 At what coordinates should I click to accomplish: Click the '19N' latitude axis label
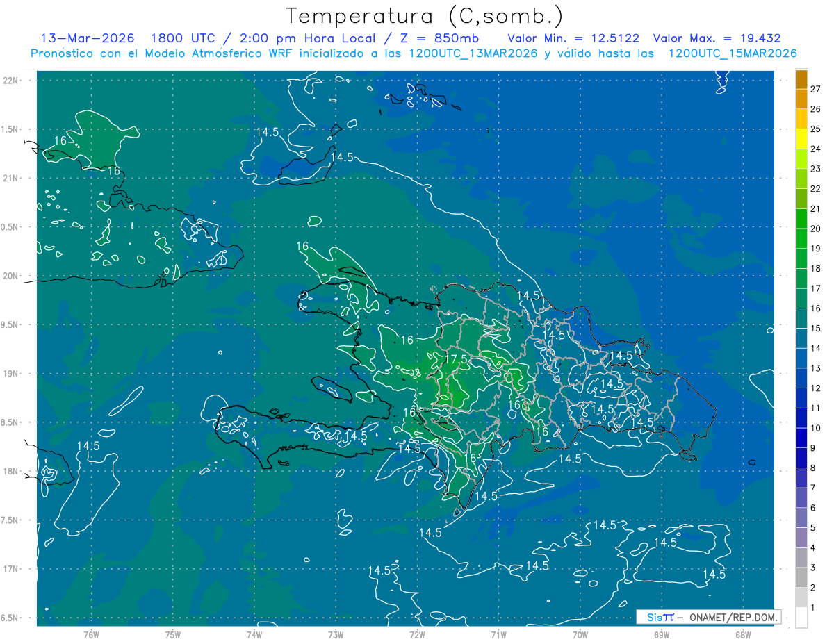pyautogui.click(x=10, y=373)
